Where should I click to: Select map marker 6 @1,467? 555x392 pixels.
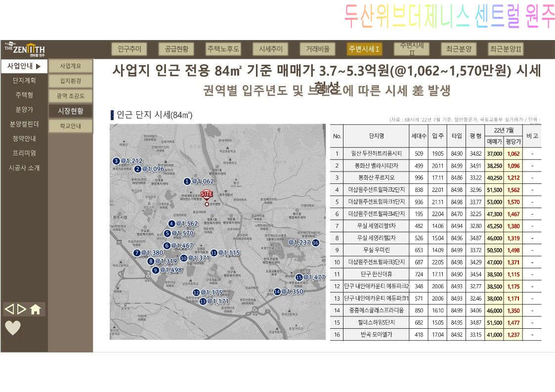[178, 245]
